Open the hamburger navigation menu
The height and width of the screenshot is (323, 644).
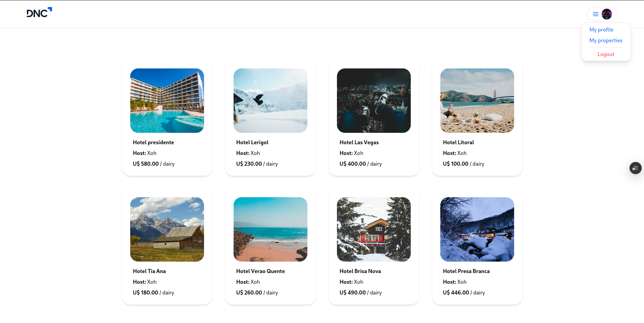[x=595, y=14]
